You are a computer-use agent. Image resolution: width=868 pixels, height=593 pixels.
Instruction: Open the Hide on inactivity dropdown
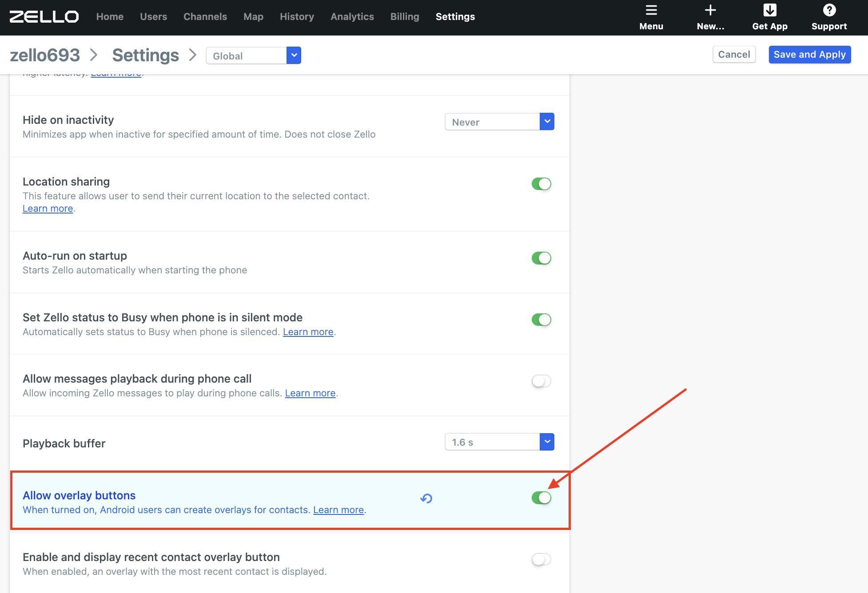tap(500, 122)
